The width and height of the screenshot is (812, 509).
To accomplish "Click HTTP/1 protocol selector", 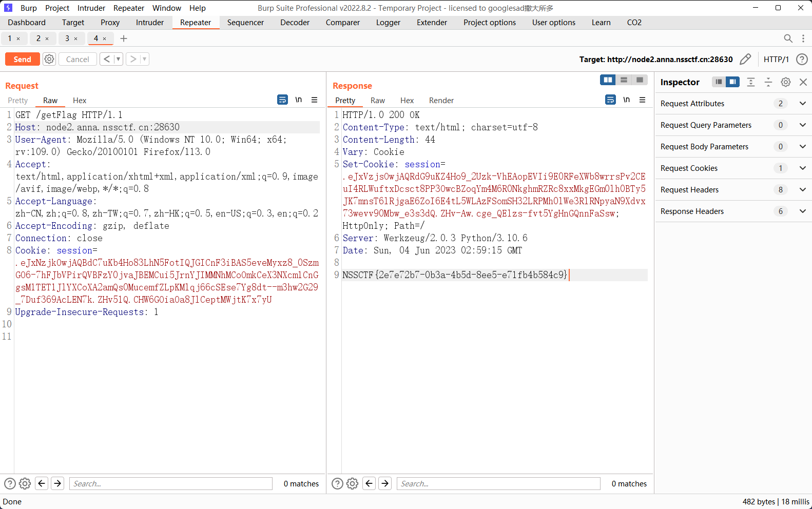I will 776,60.
